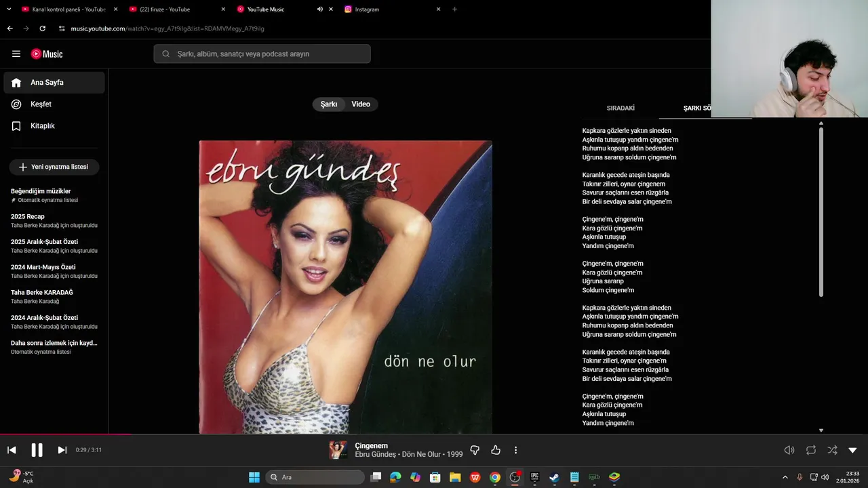Click the lyrics scroll-up arrow
Image resolution: width=868 pixels, height=488 pixels.
click(x=821, y=123)
